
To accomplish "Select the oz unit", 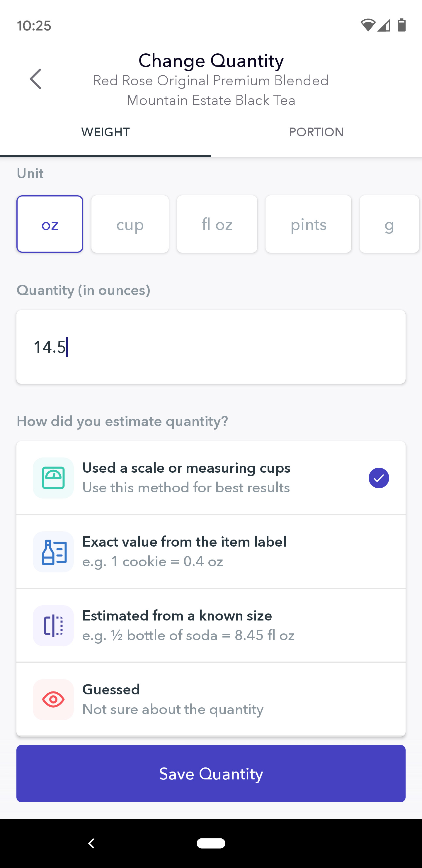I will tap(50, 224).
